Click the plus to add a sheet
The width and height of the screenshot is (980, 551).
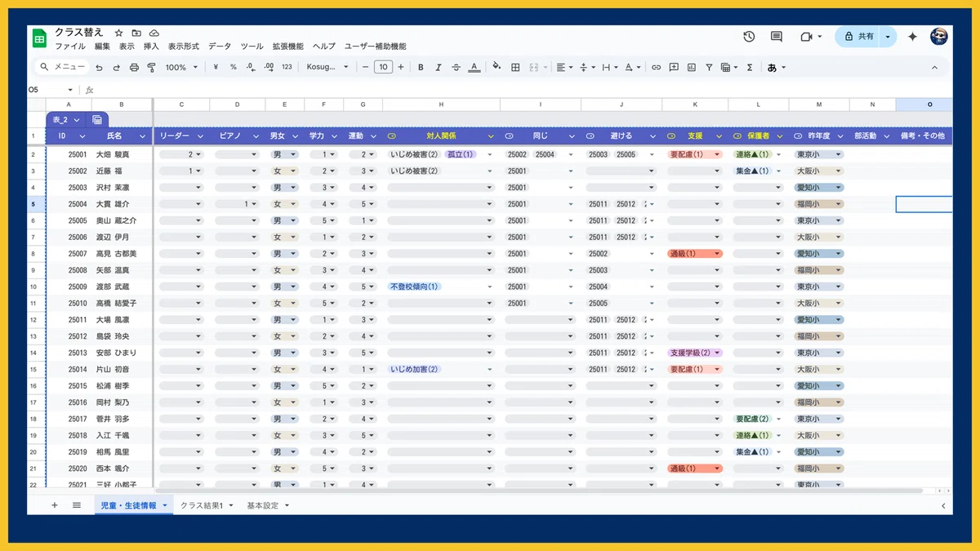[55, 505]
